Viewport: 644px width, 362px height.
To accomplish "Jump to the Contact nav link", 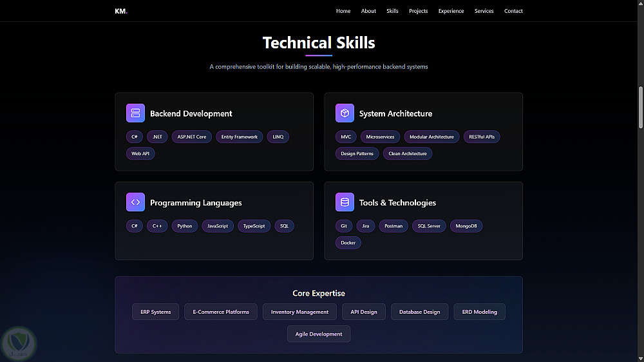I will coord(513,11).
